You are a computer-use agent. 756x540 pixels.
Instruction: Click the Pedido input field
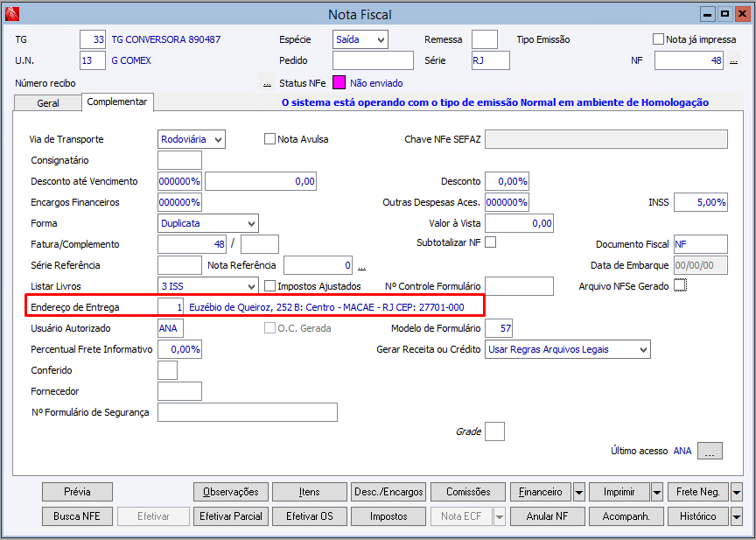373,60
